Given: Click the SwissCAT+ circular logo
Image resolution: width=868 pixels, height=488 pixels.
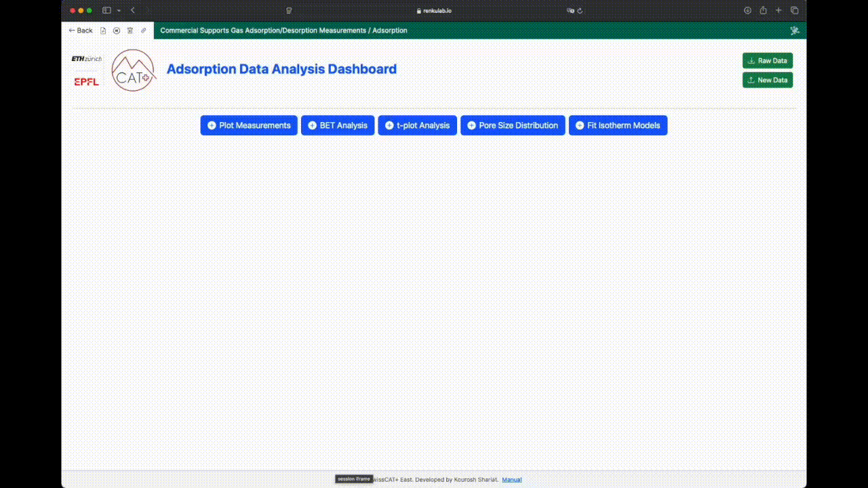Looking at the screenshot, I should click(134, 70).
